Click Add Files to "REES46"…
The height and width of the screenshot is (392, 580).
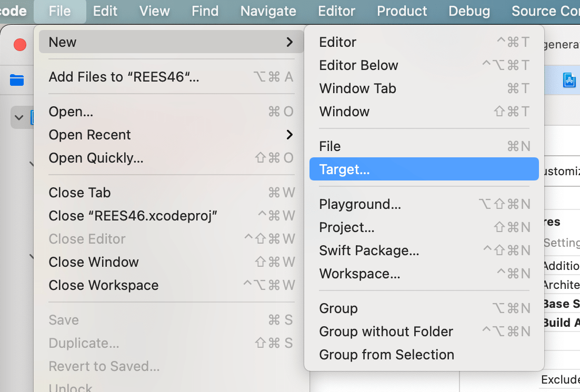124,77
